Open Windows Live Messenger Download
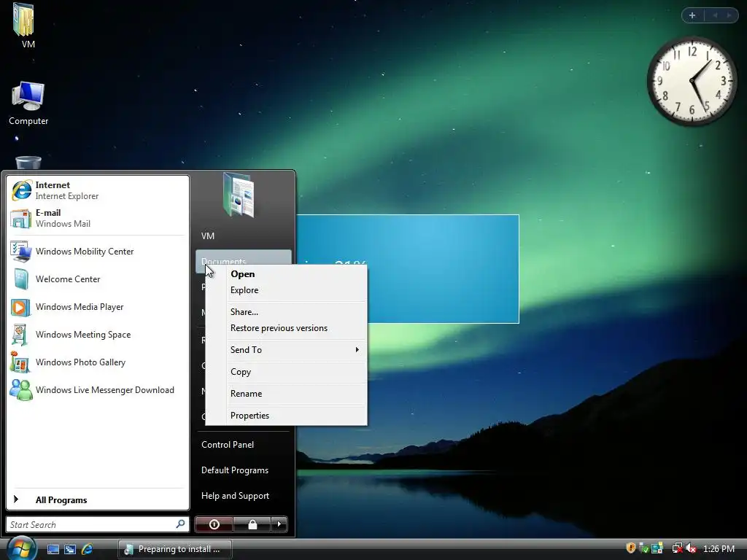Image resolution: width=747 pixels, height=560 pixels. click(x=98, y=389)
